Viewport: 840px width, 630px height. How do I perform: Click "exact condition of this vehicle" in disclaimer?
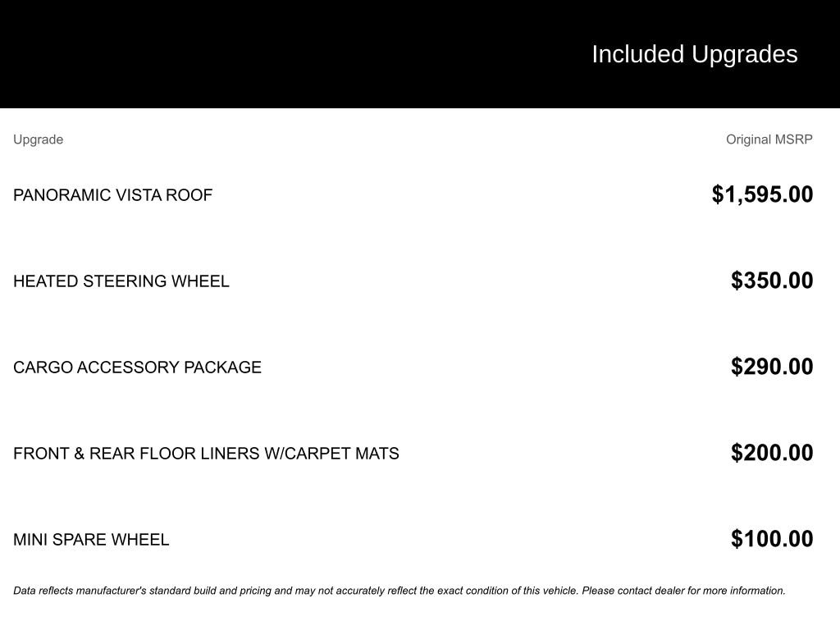pyautogui.click(x=507, y=591)
